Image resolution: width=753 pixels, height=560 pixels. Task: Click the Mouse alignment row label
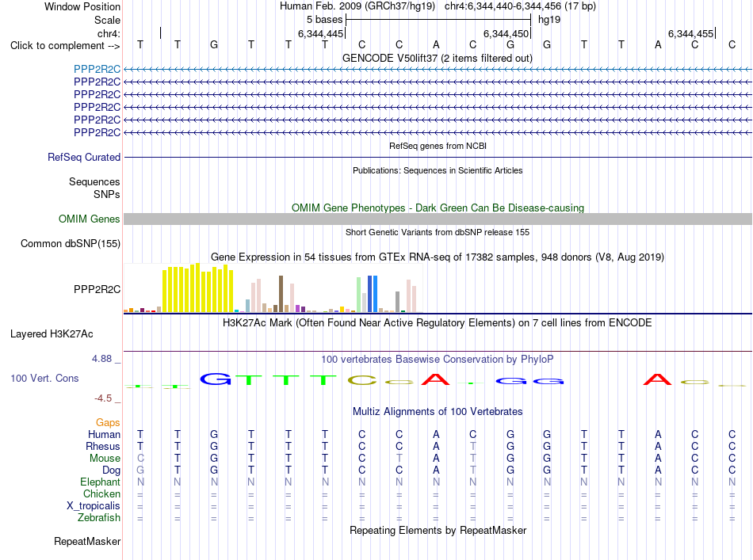click(x=105, y=459)
